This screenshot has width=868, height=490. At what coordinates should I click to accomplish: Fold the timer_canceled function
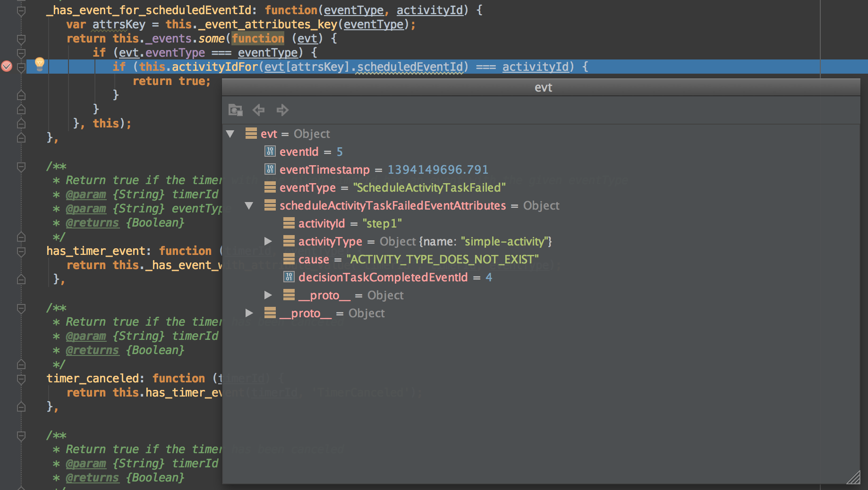pos(21,379)
